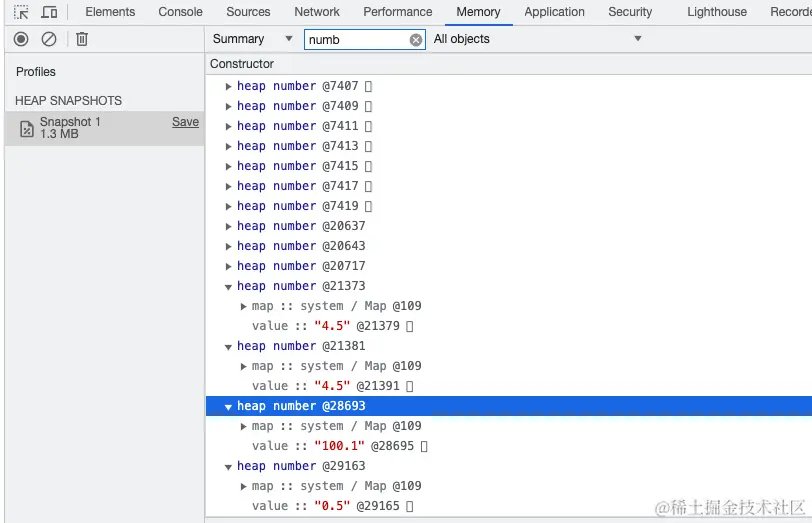The height and width of the screenshot is (523, 812).
Task: Switch to the Security tab
Action: point(630,12)
